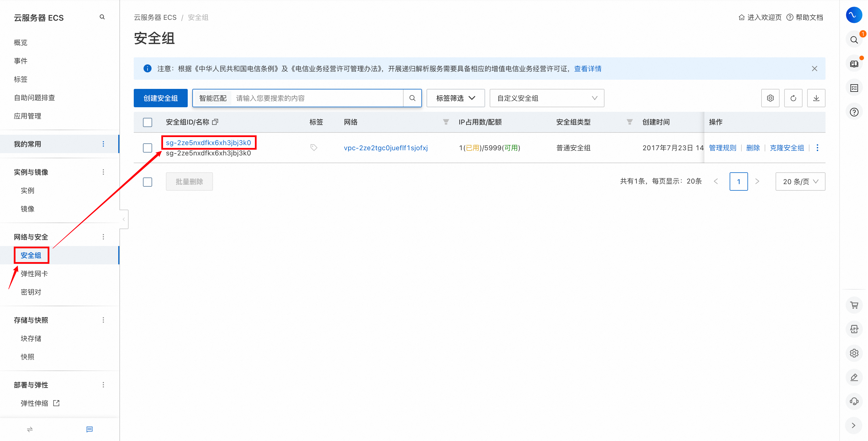Open the API tool icon in the right rail
Image resolution: width=868 pixels, height=441 pixels.
click(x=854, y=329)
